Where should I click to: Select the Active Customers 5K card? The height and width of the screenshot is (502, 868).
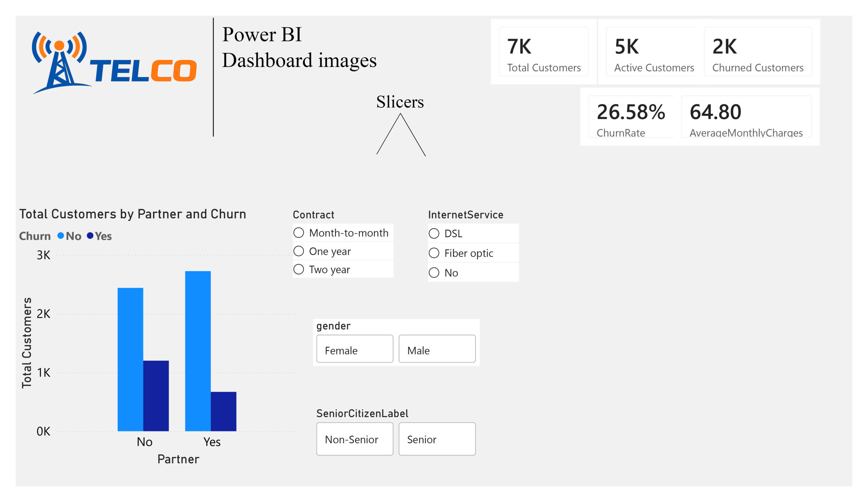(x=651, y=52)
